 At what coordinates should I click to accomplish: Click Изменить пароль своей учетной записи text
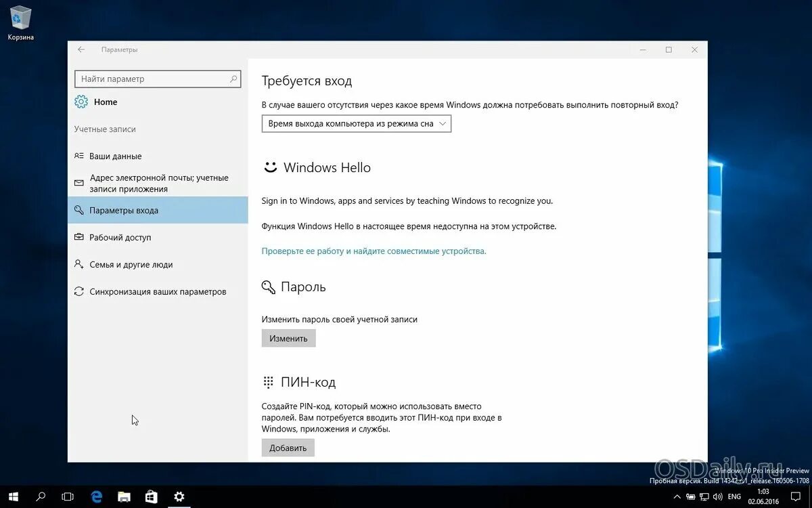coord(340,319)
